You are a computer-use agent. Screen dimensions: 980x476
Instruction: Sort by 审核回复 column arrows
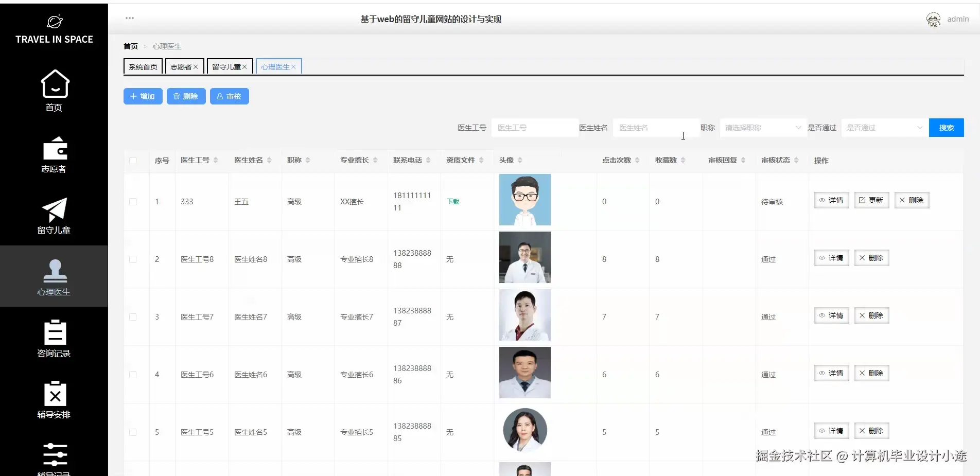pyautogui.click(x=743, y=161)
